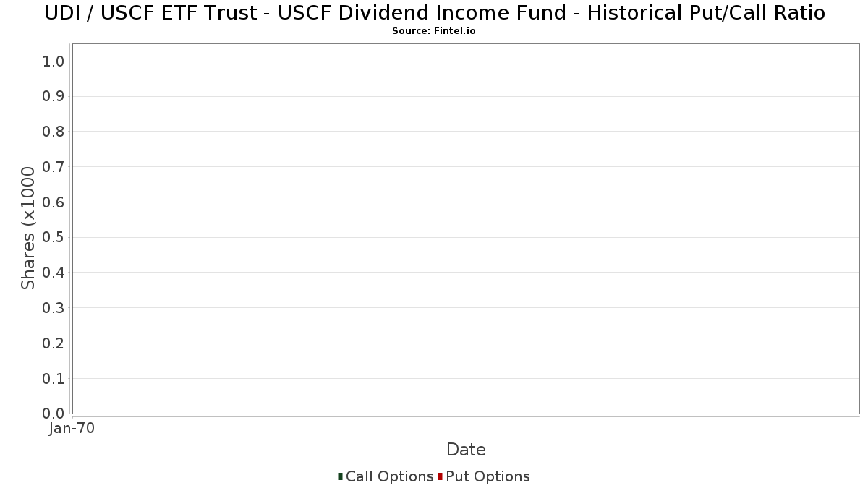Click the 0.2 y-axis tick label

pyautogui.click(x=54, y=343)
